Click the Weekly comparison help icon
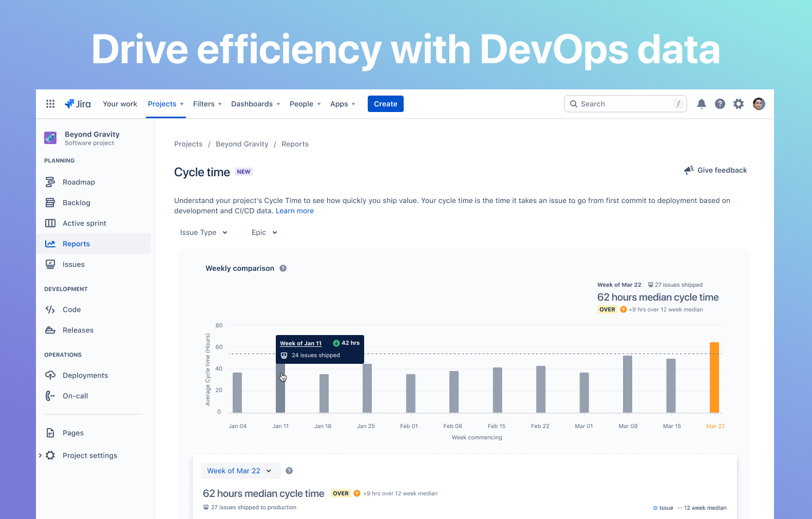Screen dimensions: 812x519 click(283, 268)
